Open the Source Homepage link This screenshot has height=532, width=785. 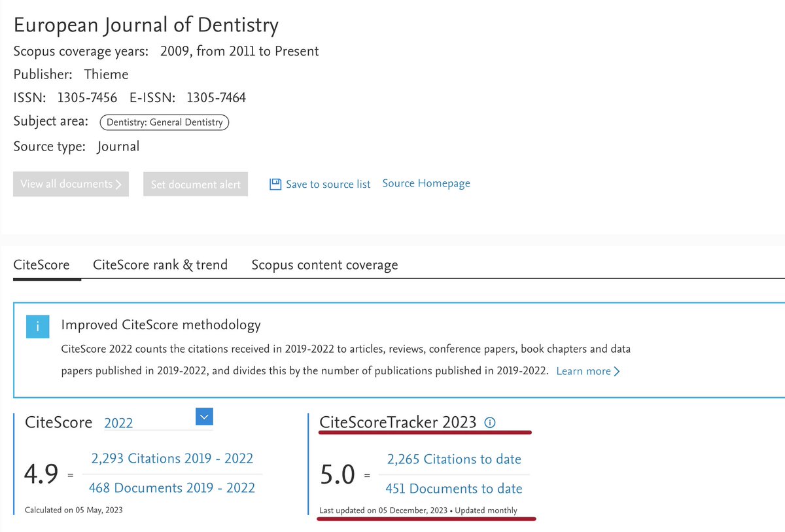point(427,183)
